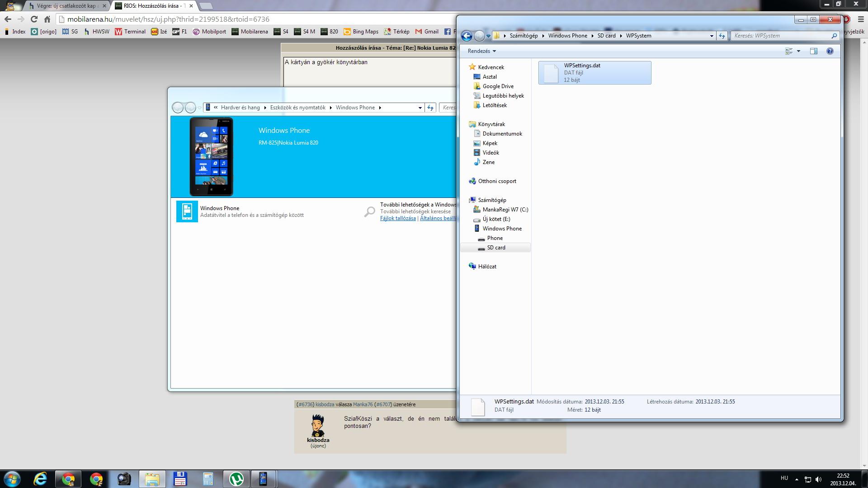868x488 pixels.
Task: Open the HWSW bookmark
Action: tap(96, 32)
